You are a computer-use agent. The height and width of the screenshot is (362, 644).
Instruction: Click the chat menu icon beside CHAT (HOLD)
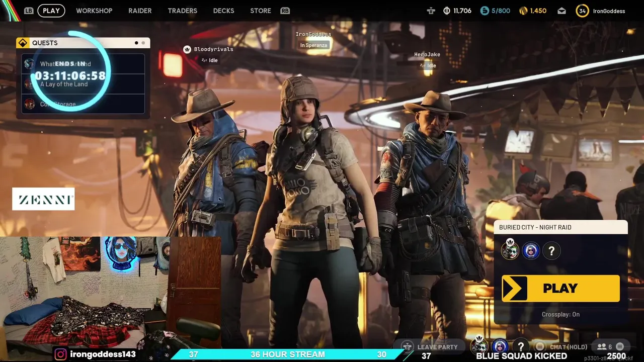(540, 346)
